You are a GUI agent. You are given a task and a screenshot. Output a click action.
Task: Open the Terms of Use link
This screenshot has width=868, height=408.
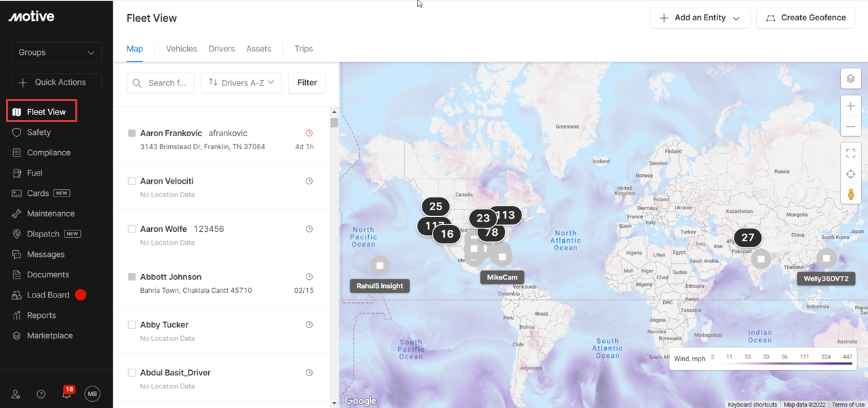click(848, 405)
